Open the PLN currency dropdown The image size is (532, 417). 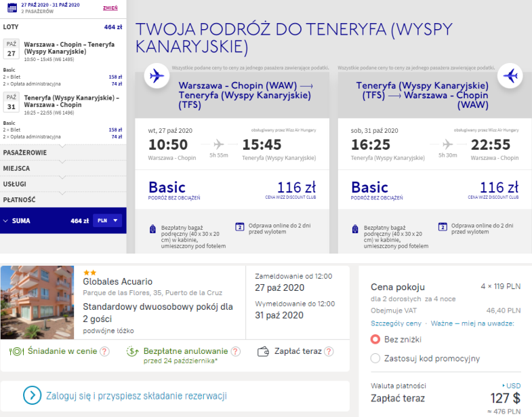(107, 220)
